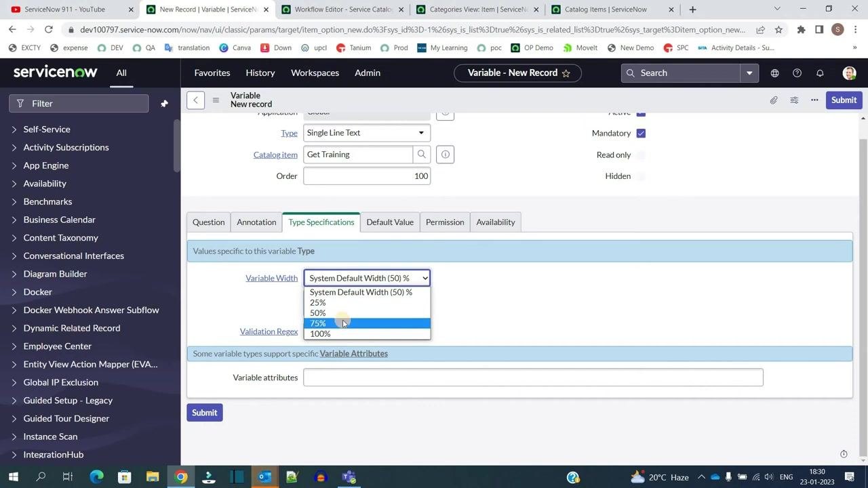The width and height of the screenshot is (868, 488).
Task: Click Catalog item lookup magnifier icon
Action: coord(422,155)
